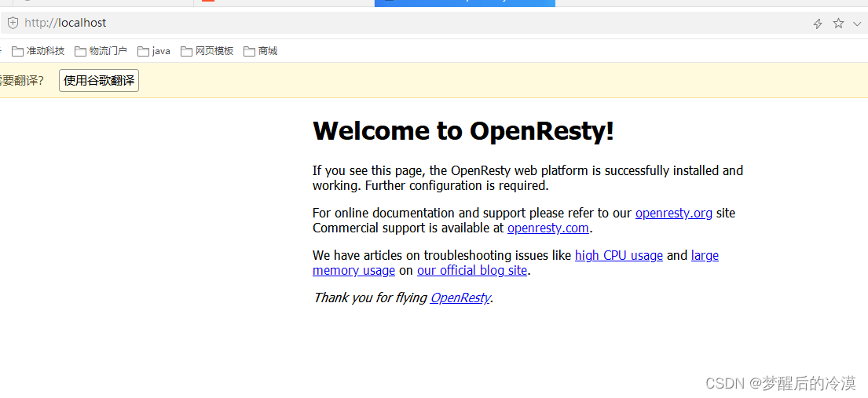The image size is (868, 398).
Task: Bookmark this page with the star icon
Action: pyautogui.click(x=839, y=24)
